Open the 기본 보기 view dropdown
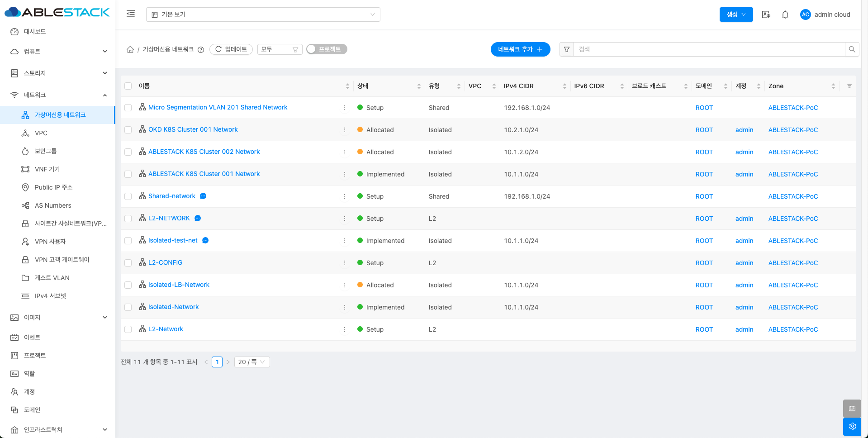The height and width of the screenshot is (438, 868). 263,14
